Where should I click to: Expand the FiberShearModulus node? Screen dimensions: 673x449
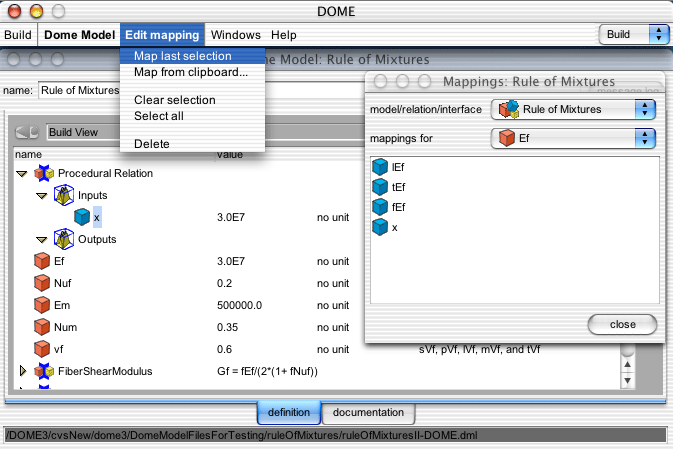pos(23,371)
